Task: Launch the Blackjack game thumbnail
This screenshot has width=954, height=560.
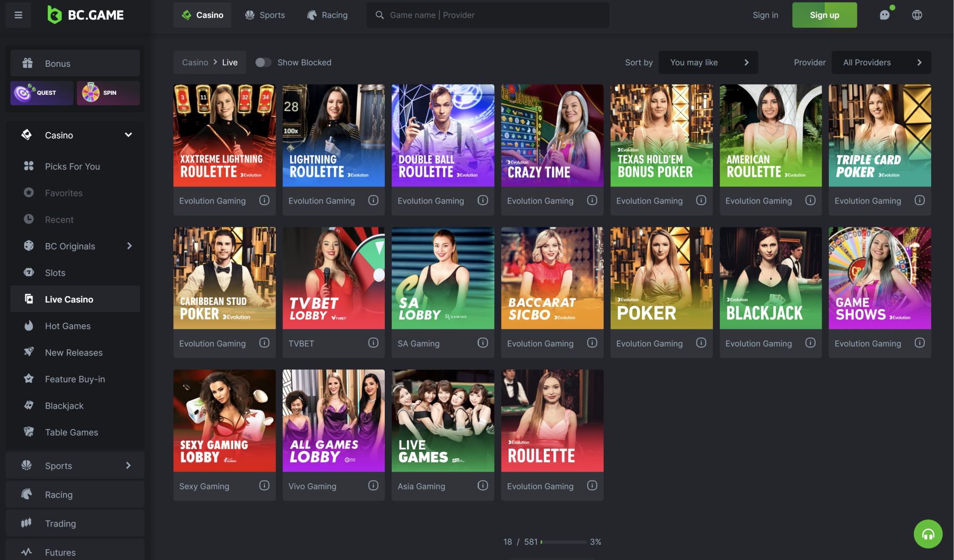Action: click(x=771, y=278)
